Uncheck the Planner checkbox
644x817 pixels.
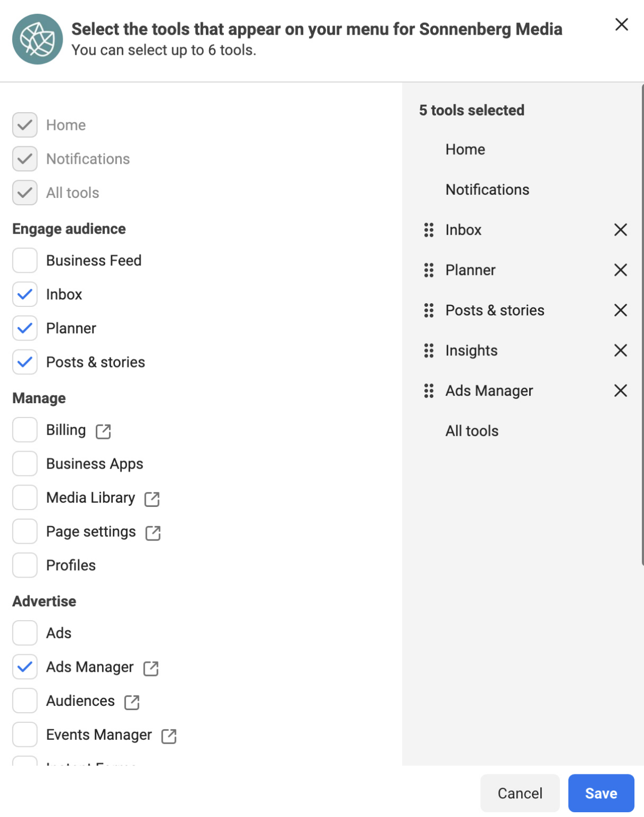(x=25, y=328)
